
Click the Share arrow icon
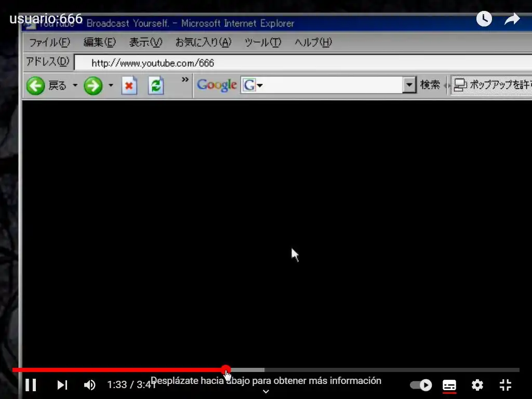coord(512,19)
